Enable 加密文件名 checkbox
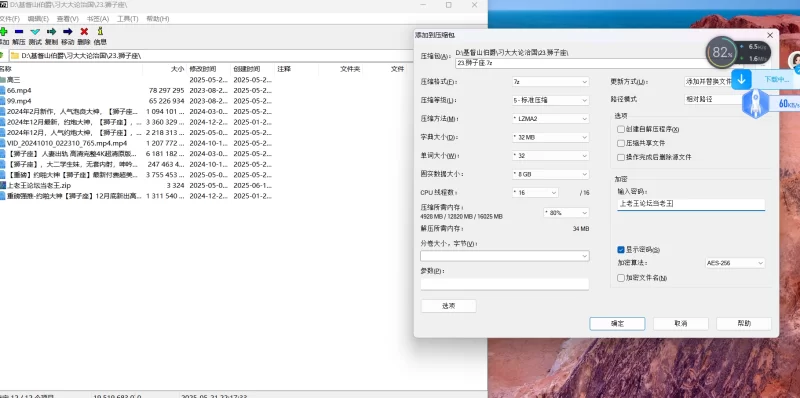Image resolution: width=800 pixels, height=398 pixels. click(621, 278)
